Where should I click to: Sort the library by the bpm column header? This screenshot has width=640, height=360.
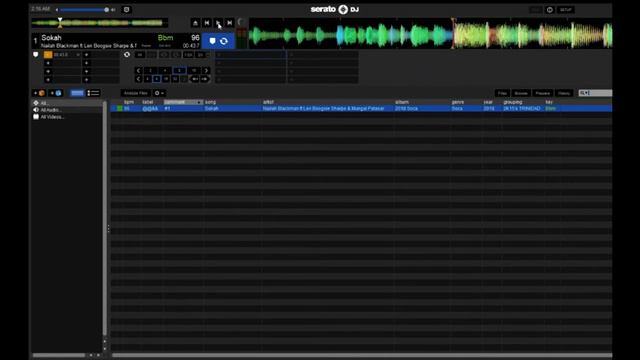(x=129, y=102)
